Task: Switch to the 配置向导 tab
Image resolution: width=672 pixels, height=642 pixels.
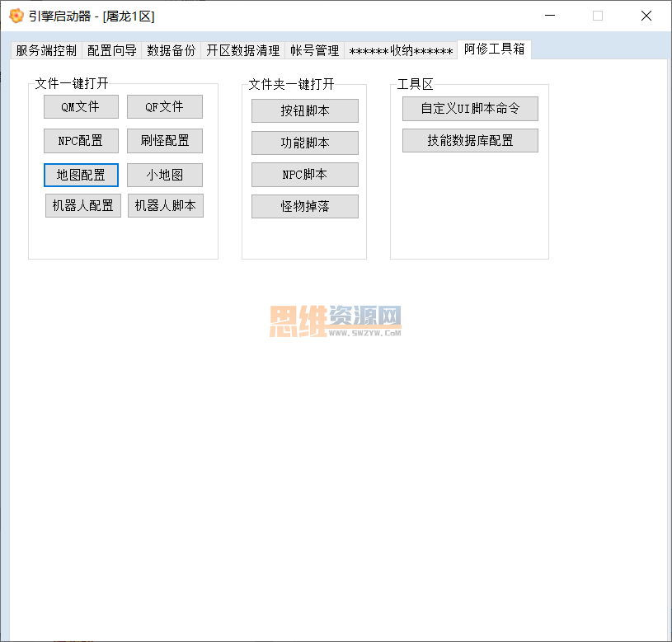Action: (x=112, y=50)
